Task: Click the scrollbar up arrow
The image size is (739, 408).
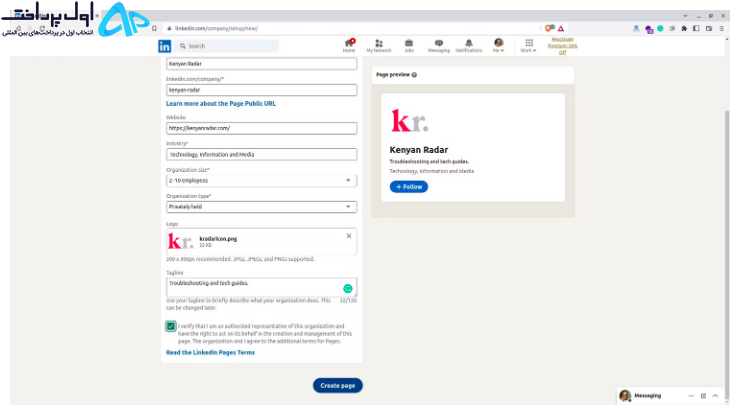Action: 727,41
